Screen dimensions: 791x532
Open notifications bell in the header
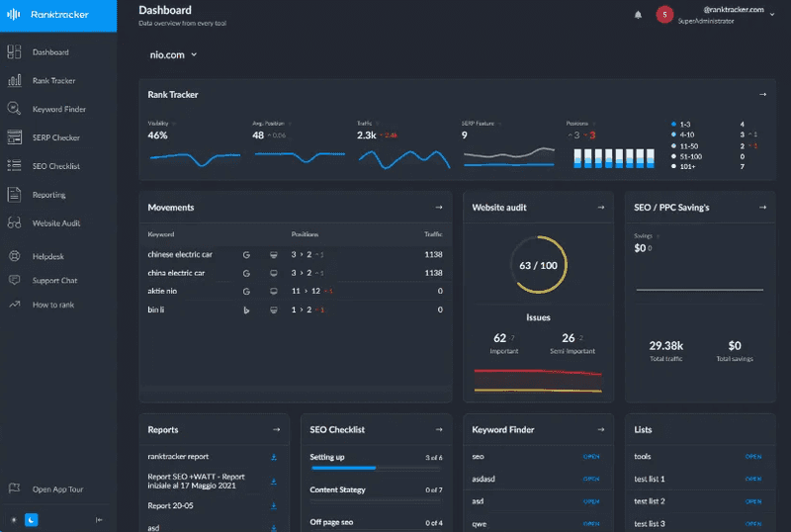[638, 15]
